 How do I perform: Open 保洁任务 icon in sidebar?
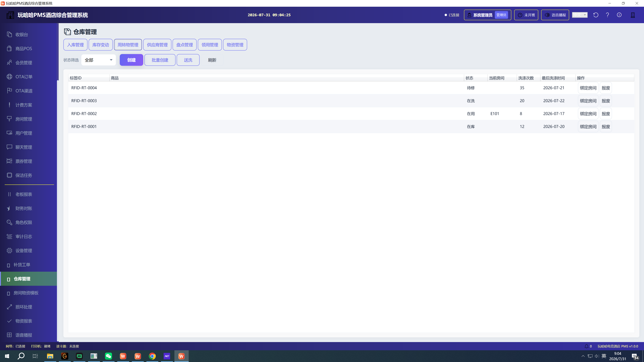[9, 175]
